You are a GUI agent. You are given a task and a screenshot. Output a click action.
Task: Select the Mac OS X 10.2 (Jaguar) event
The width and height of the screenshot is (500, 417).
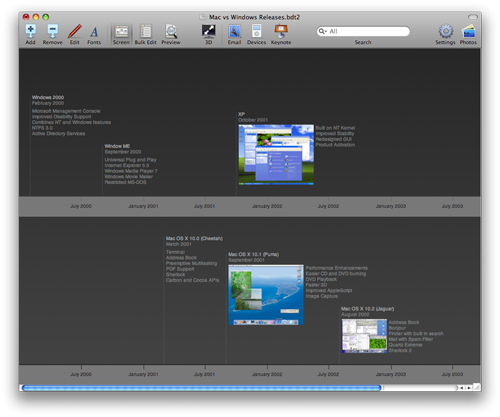[x=368, y=309]
